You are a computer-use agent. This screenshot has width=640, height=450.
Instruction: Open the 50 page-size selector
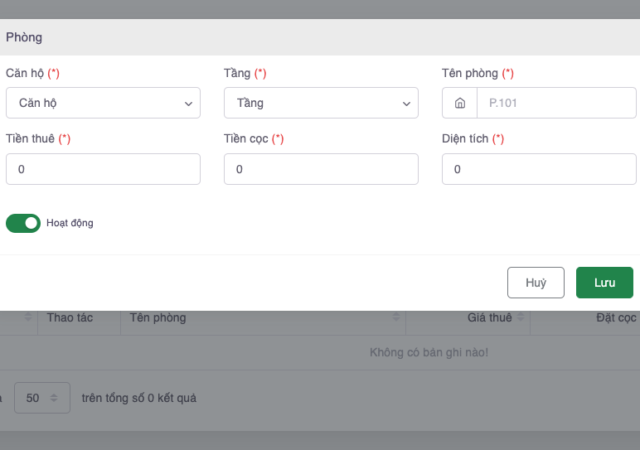47,398
